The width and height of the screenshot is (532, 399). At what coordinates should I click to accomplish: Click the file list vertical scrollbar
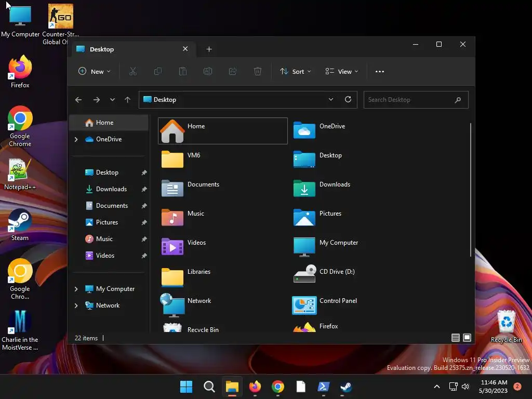[471, 190]
